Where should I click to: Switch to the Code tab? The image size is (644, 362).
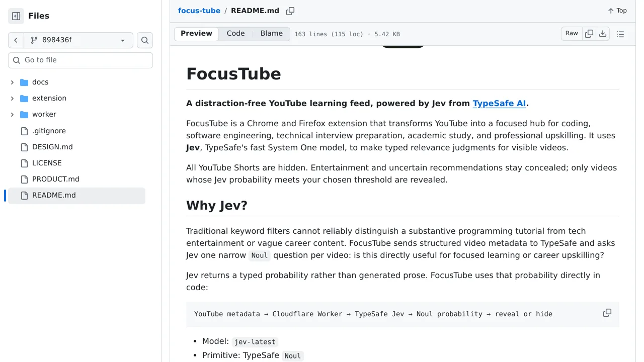point(235,34)
